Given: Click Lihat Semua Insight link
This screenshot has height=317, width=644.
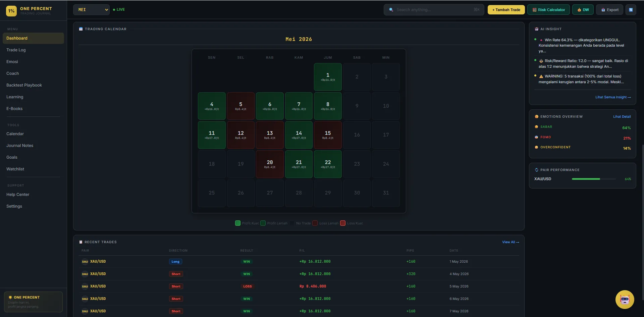Looking at the screenshot, I should pos(613,97).
